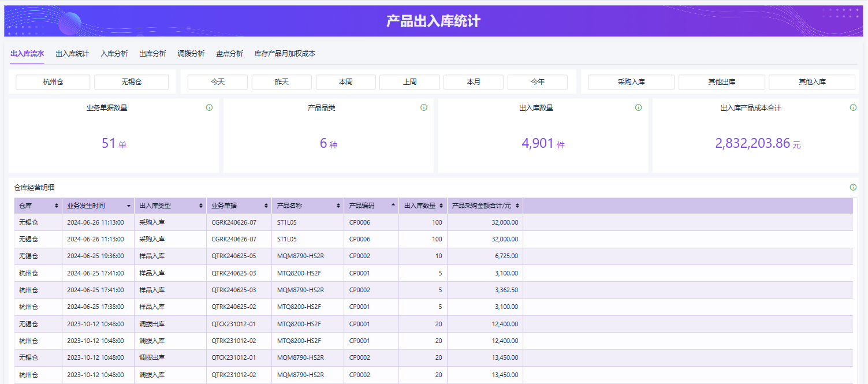
Task: Select 本周 date filter
Action: point(346,82)
